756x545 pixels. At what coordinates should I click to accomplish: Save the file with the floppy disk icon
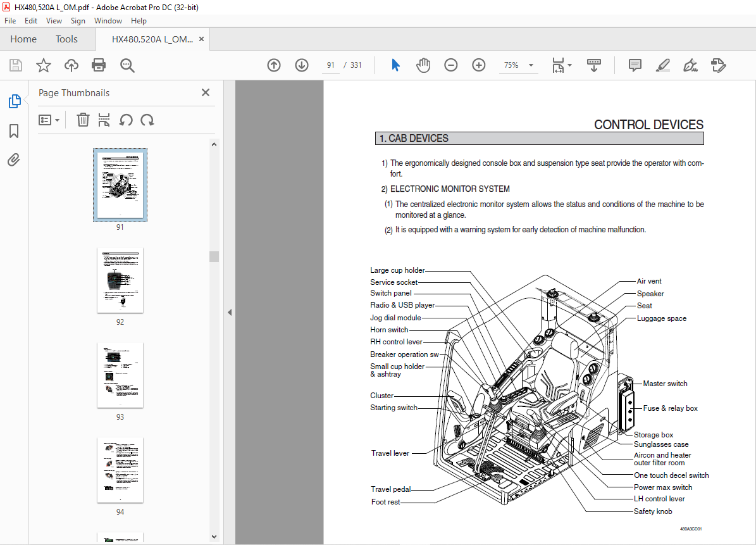[x=16, y=65]
